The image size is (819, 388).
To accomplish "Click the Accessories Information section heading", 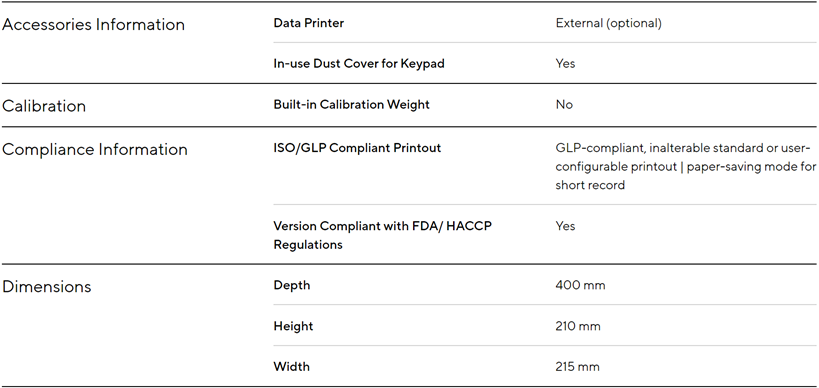I will coord(93,25).
